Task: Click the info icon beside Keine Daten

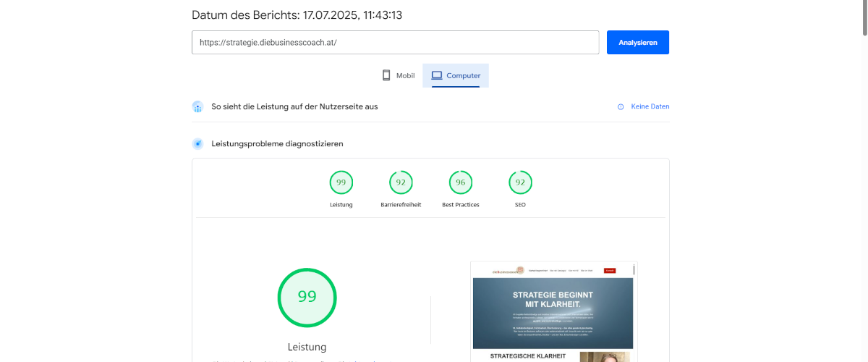Action: (621, 106)
